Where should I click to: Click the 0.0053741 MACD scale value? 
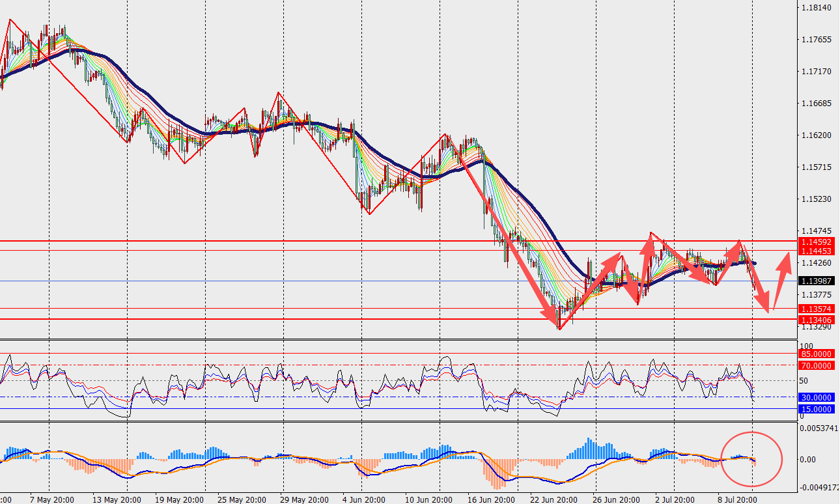[818, 428]
